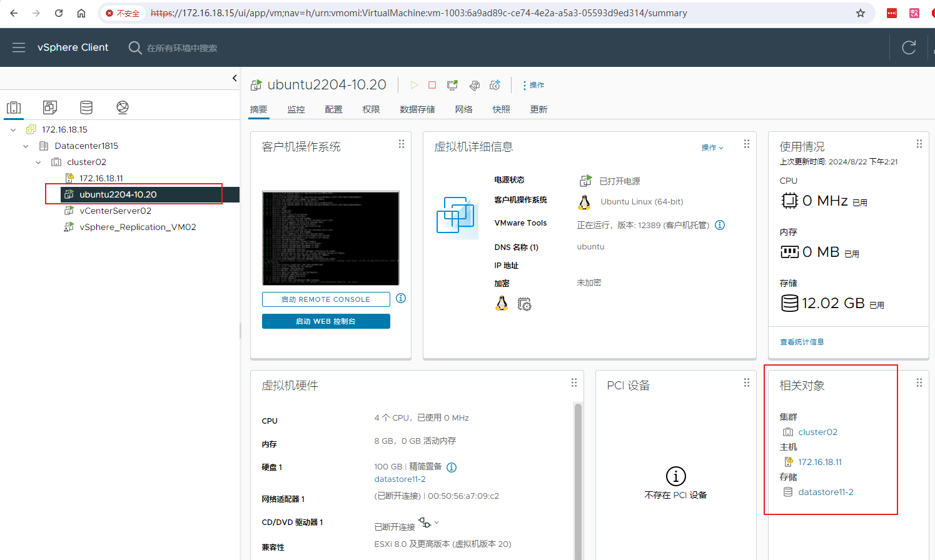Open the 配置 tab

tap(334, 109)
